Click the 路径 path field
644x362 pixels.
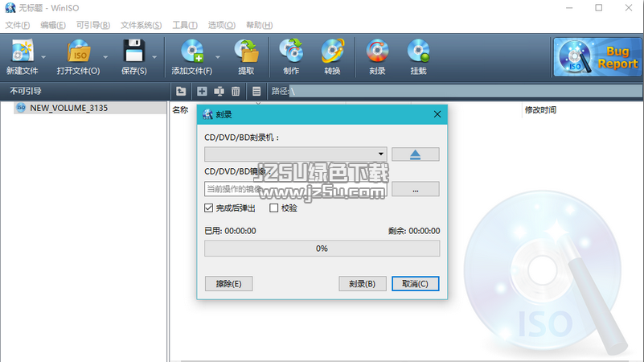466,91
